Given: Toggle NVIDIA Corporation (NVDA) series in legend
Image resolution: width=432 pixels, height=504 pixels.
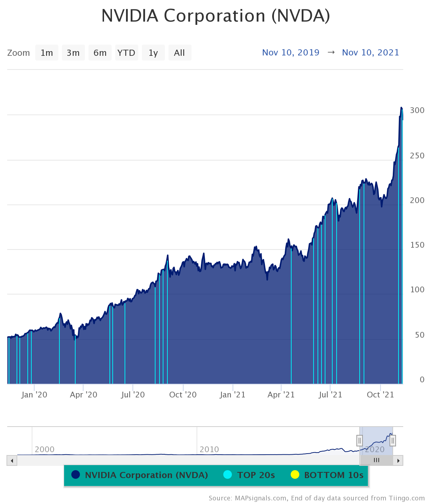Looking at the screenshot, I should [140, 475].
